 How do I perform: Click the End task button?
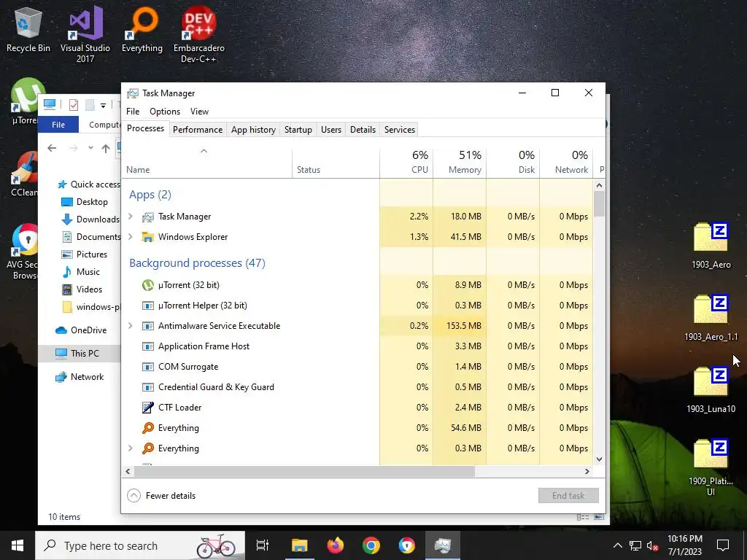[x=568, y=496]
